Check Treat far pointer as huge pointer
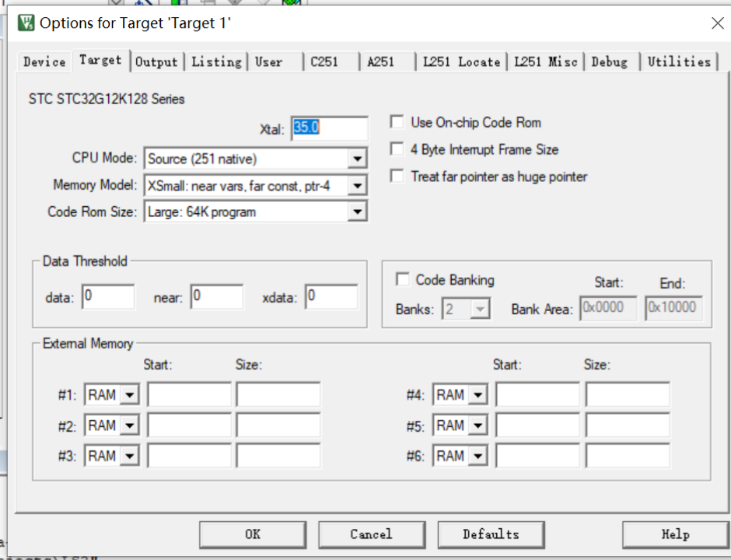Viewport: 731px width, 560px height. tap(397, 177)
